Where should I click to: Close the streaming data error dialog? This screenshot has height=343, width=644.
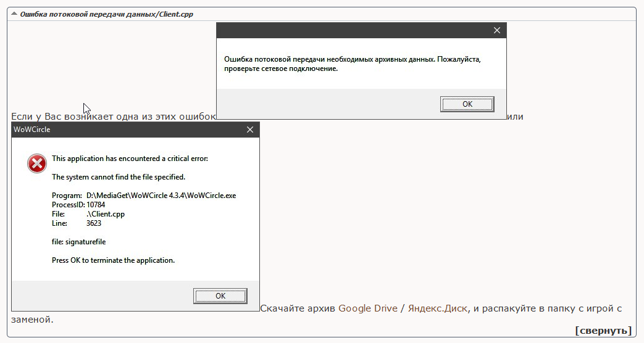[x=497, y=30]
